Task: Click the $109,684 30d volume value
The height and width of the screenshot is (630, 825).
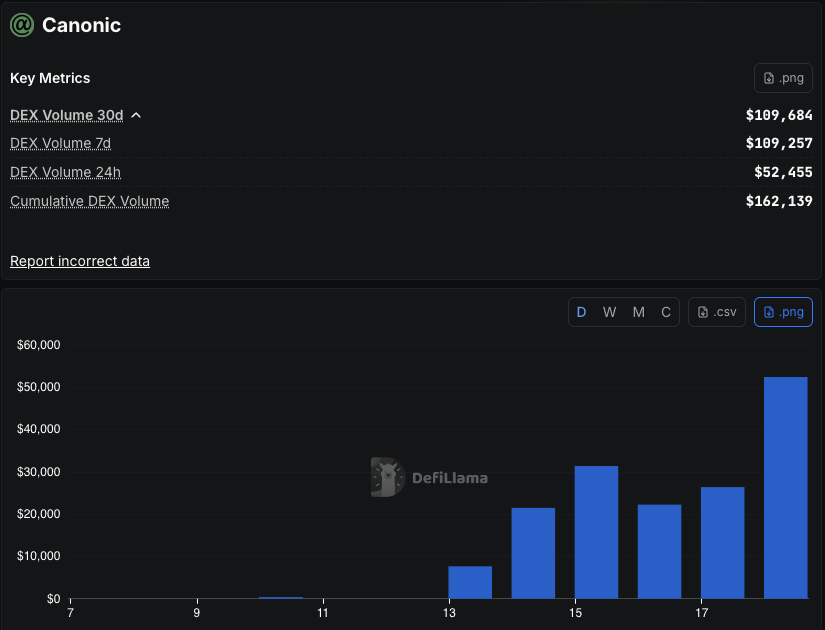Action: [779, 115]
